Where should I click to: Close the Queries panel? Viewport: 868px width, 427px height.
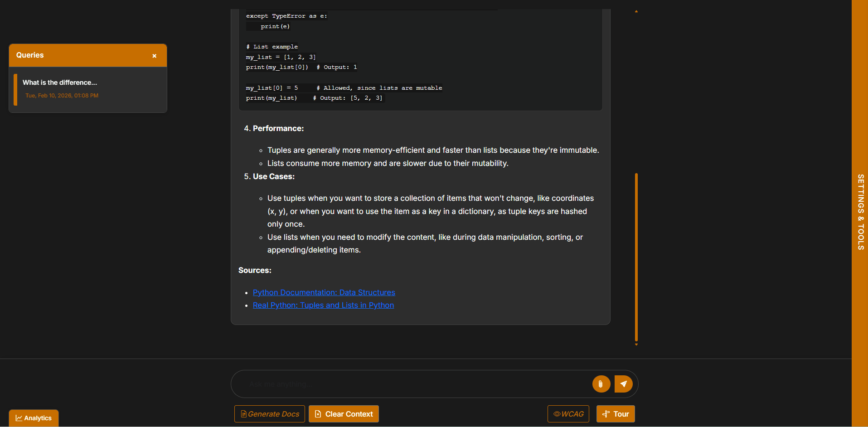[154, 56]
